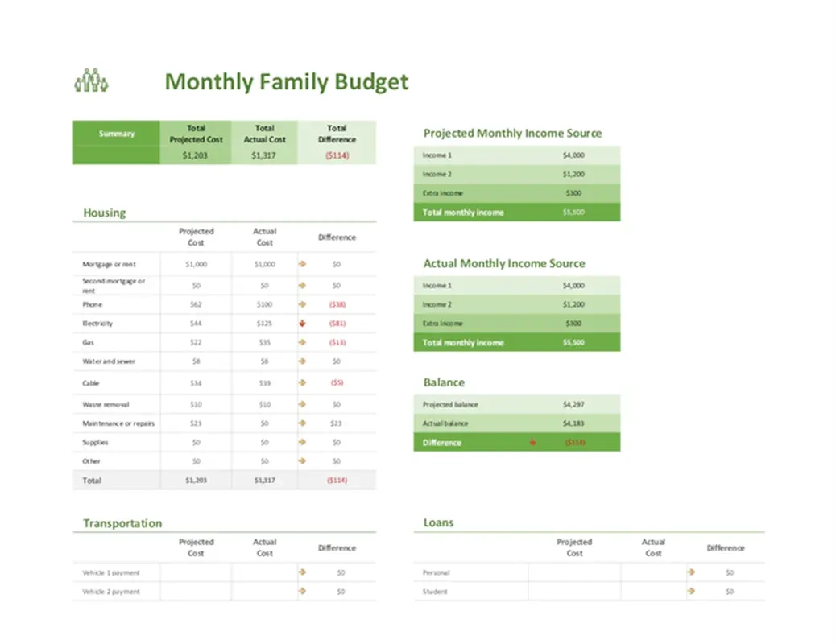Click the Loans section heading
The height and width of the screenshot is (644, 836).
[x=437, y=522]
